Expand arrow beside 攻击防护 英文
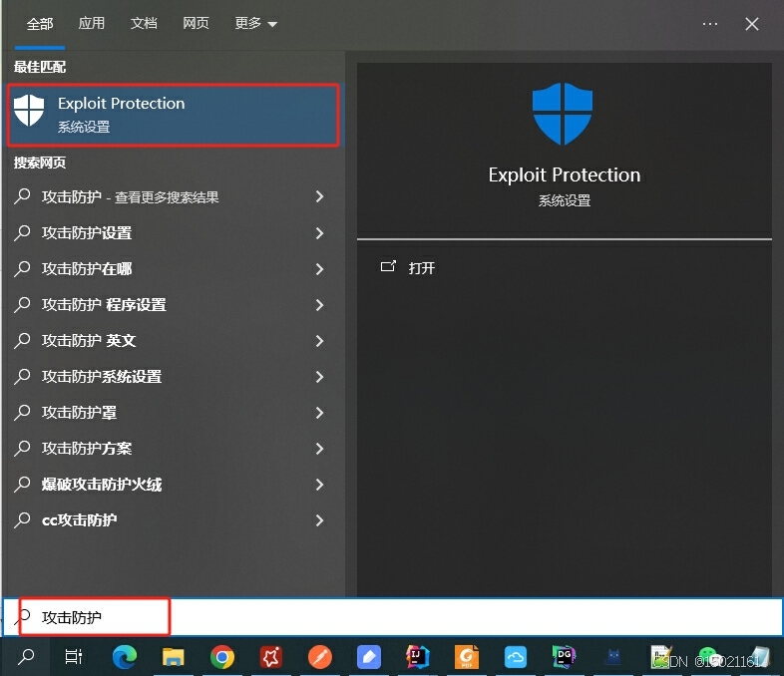784x676 pixels. point(320,341)
